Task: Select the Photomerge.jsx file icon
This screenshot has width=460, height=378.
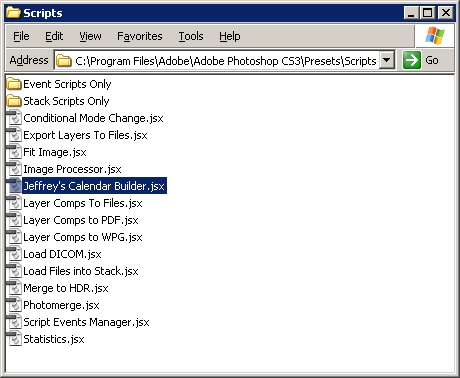Action: coord(14,305)
